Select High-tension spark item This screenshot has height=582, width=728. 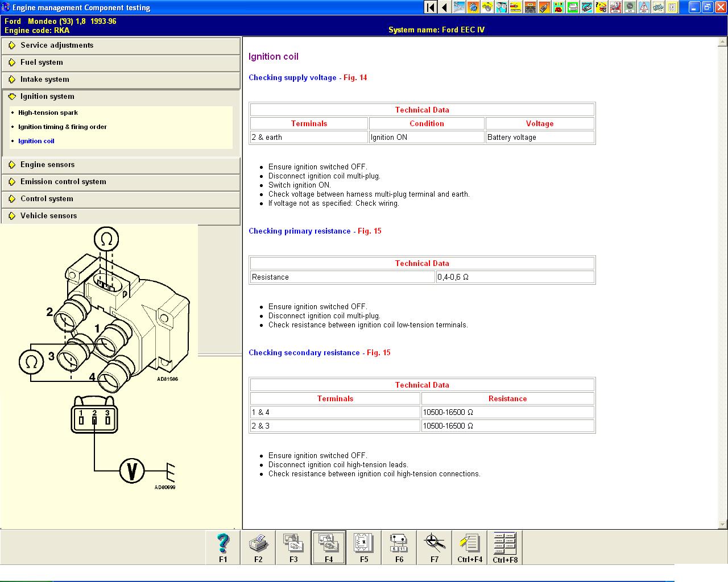(x=48, y=113)
